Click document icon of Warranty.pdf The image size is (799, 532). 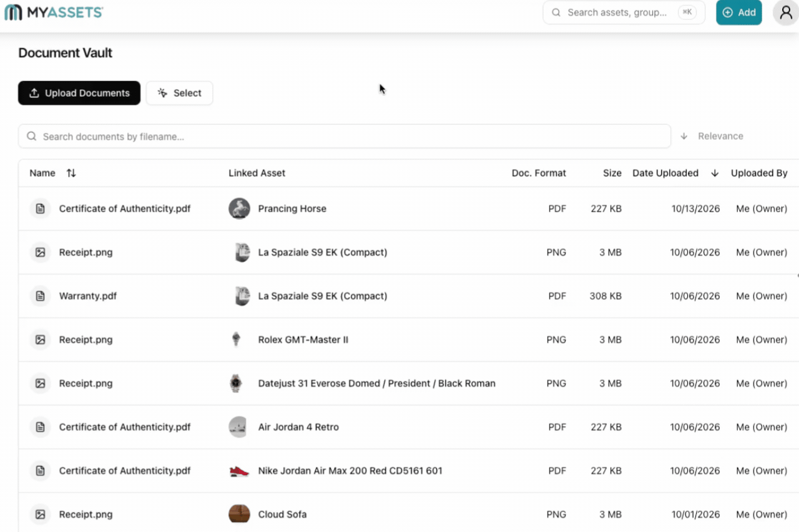tap(40, 296)
